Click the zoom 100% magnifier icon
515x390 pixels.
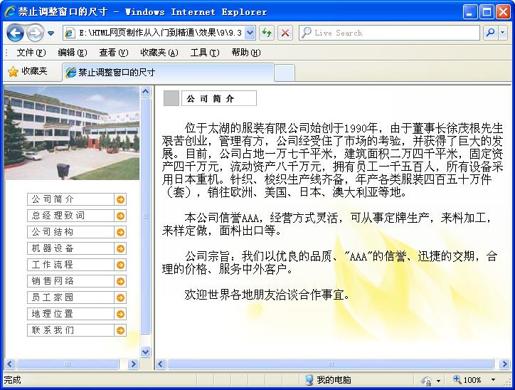(x=457, y=379)
